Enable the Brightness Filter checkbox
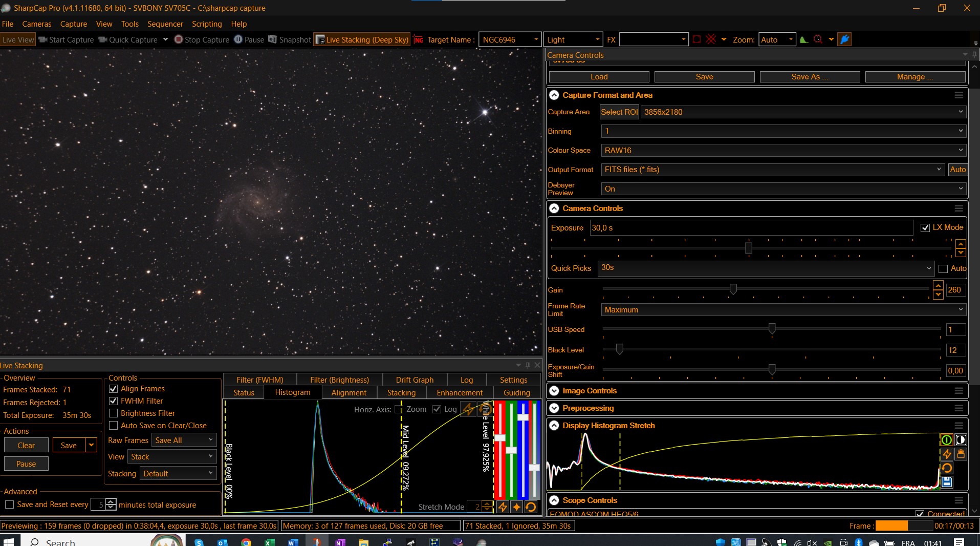Viewport: 980px width, 546px height. pos(114,413)
